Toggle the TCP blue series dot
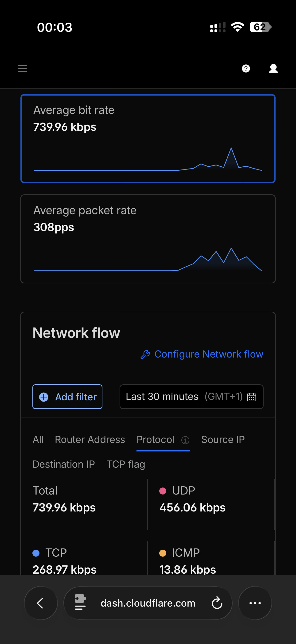 click(x=36, y=553)
